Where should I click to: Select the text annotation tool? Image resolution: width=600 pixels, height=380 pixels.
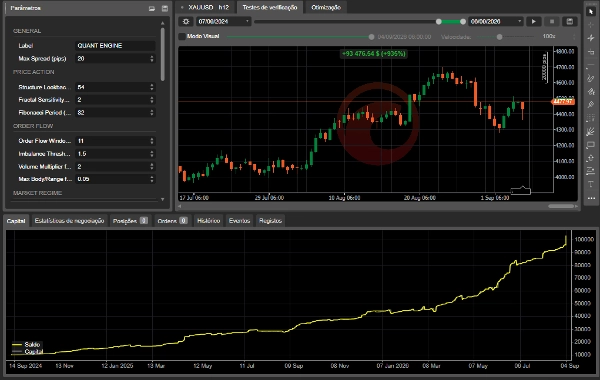point(591,184)
